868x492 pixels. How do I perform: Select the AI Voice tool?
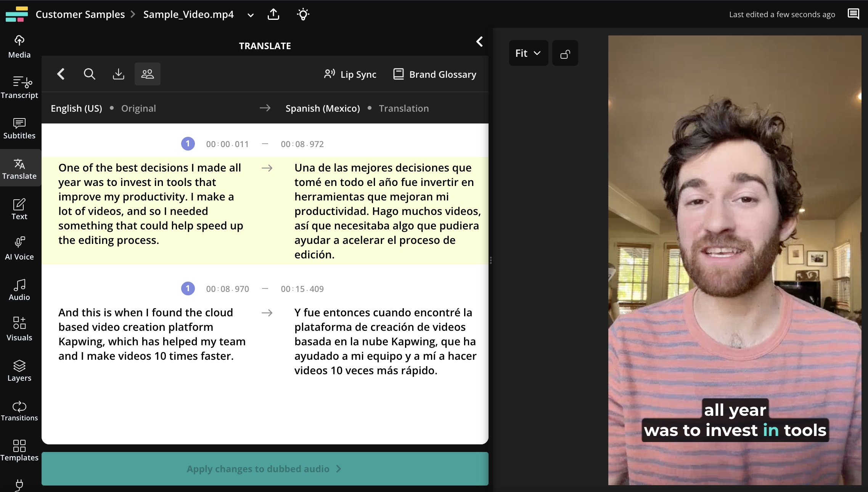pyautogui.click(x=19, y=248)
